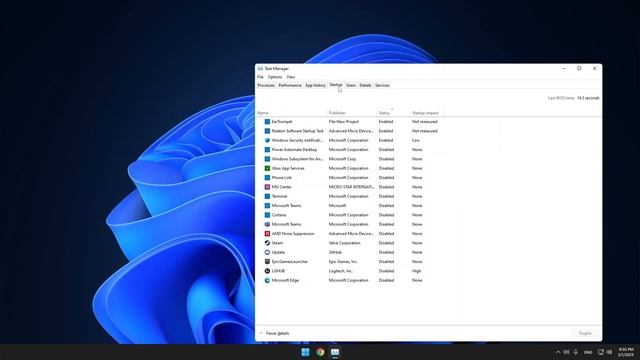
Task: Click the microphone icon in system tray
Action: tap(575, 352)
